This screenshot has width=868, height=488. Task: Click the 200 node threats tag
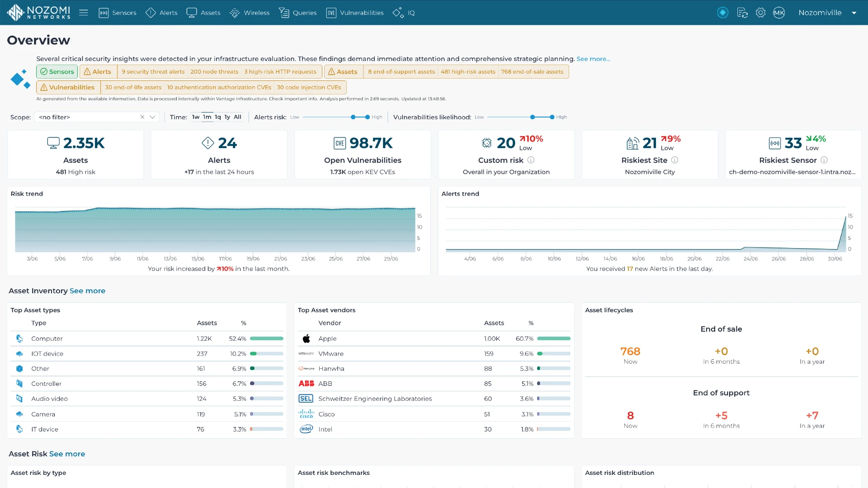[x=214, y=71]
